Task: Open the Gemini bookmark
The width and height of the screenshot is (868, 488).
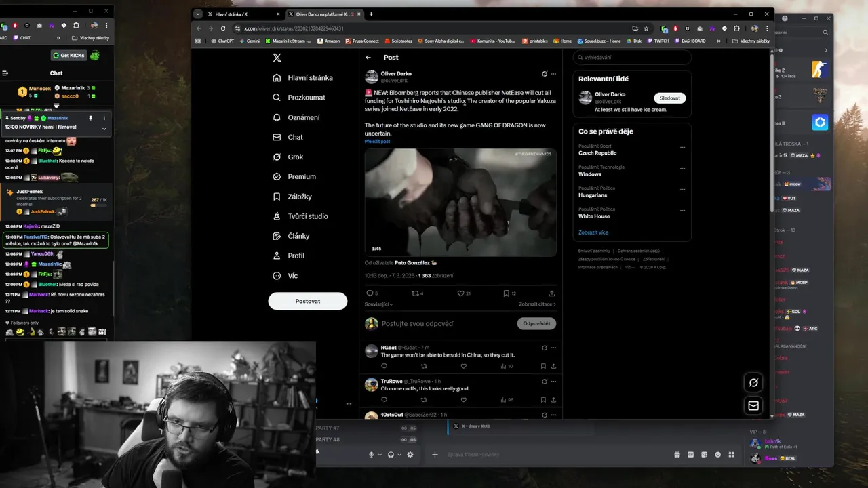Action: pyautogui.click(x=248, y=41)
